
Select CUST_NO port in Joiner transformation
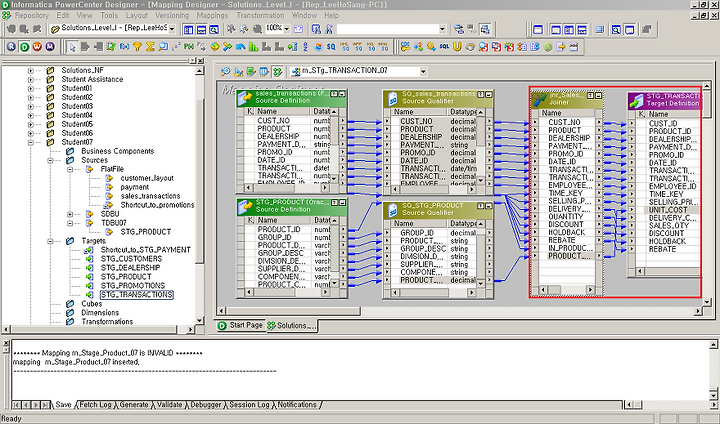[x=564, y=122]
